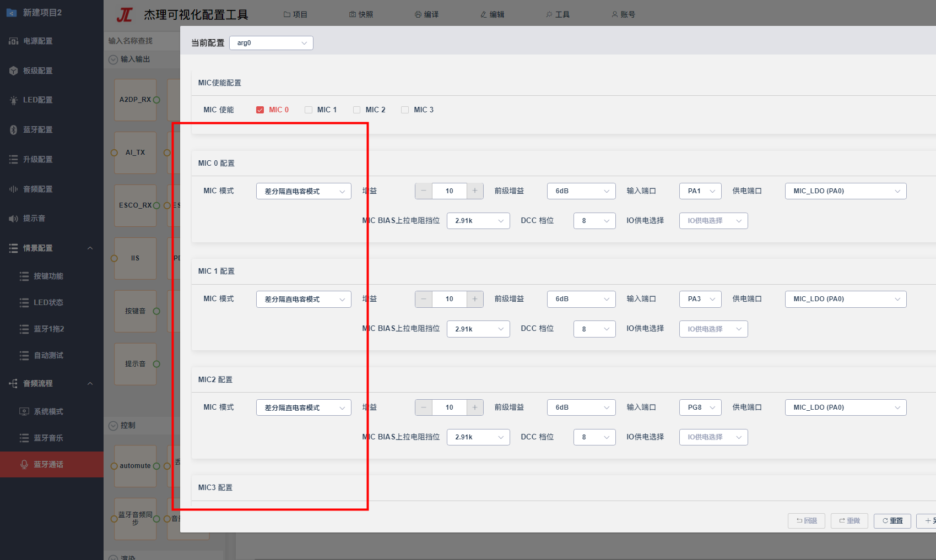
Task: Open MIC 1 输入端口 PA3 dropdown
Action: [700, 299]
